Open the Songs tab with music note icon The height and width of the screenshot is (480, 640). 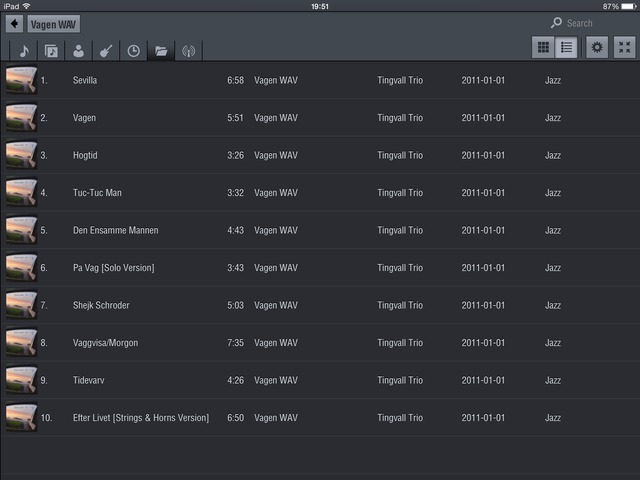pyautogui.click(x=24, y=50)
